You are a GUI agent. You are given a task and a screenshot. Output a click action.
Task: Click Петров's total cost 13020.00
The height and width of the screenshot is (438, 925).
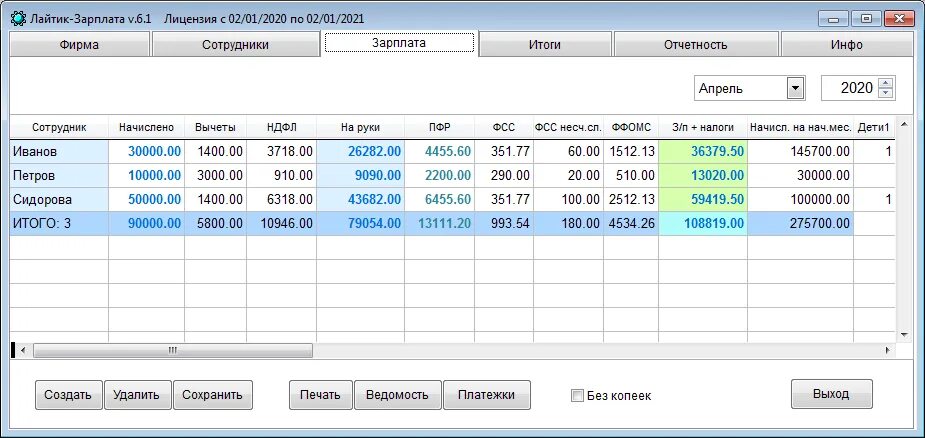[703, 176]
